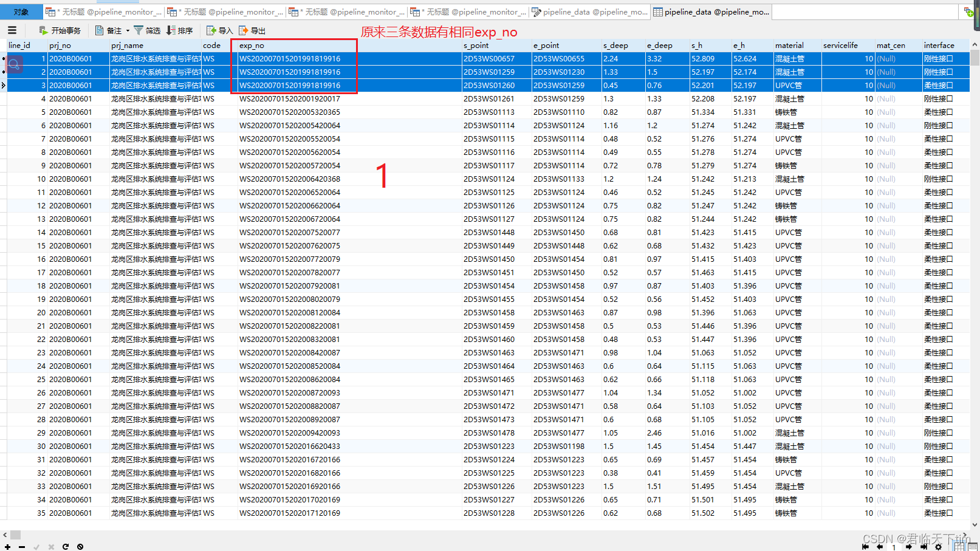This screenshot has height=551, width=980.
Task: Add a new record with plus icon
Action: (7, 547)
